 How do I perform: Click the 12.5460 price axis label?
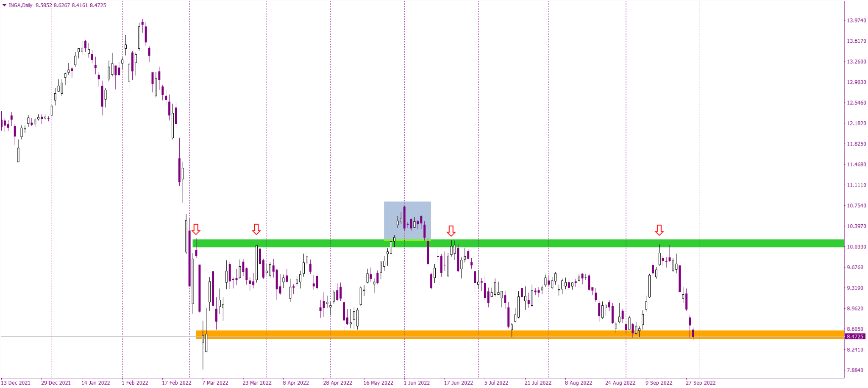(856, 103)
